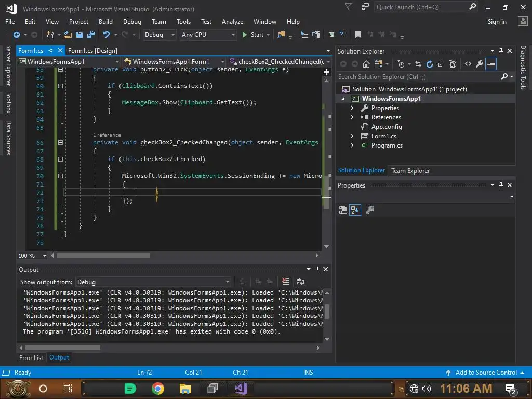Collapse the code block at line 70
The image size is (532, 399).
click(60, 176)
